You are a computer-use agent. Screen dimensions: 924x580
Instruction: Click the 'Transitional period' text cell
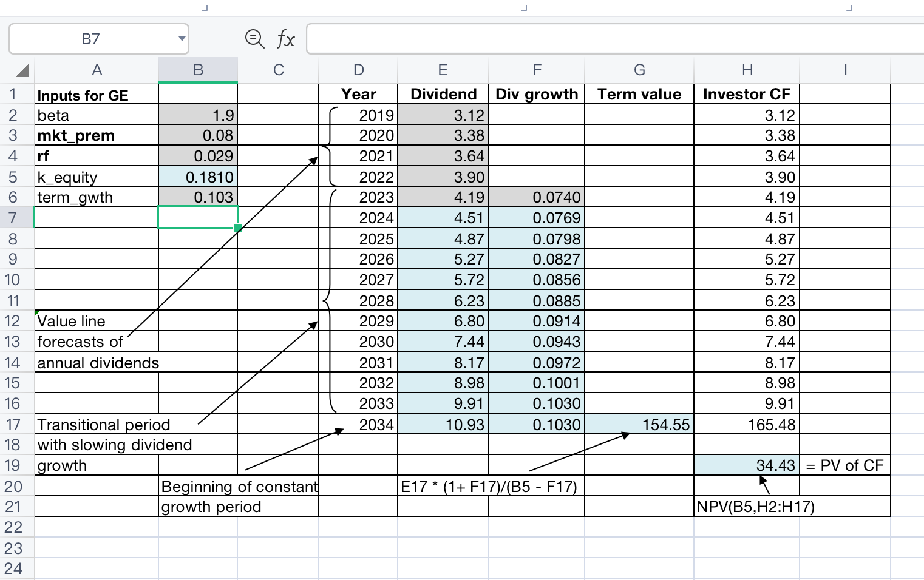104,424
